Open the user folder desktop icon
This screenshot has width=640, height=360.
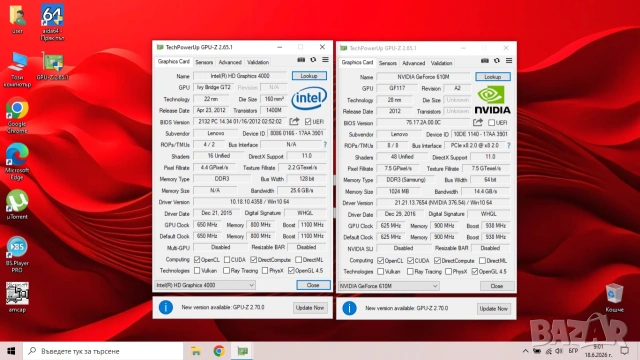pos(17,19)
